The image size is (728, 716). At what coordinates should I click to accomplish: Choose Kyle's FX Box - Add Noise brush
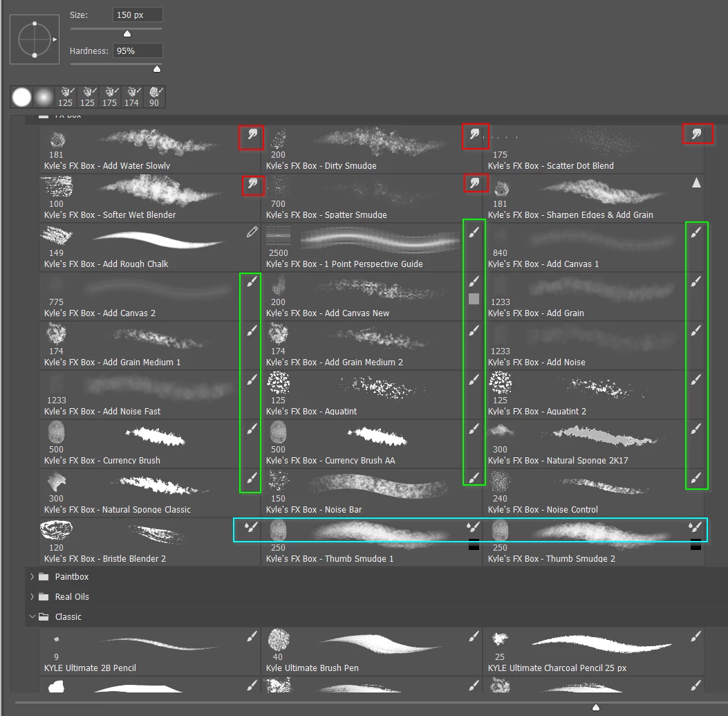click(x=594, y=345)
